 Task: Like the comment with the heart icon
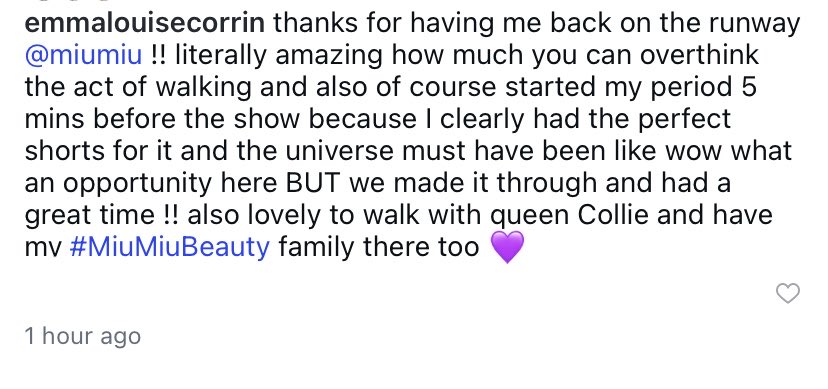click(787, 293)
